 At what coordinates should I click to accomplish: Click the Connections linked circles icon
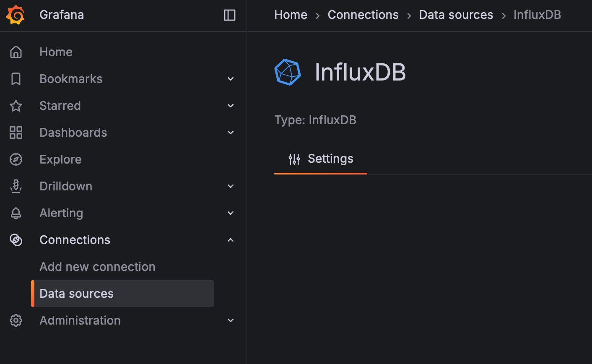point(16,240)
